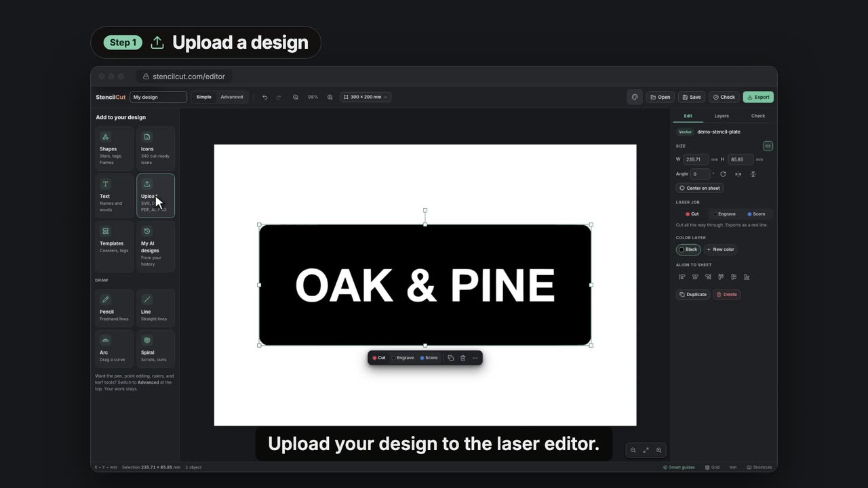
Task: Redo the last action
Action: [279, 97]
